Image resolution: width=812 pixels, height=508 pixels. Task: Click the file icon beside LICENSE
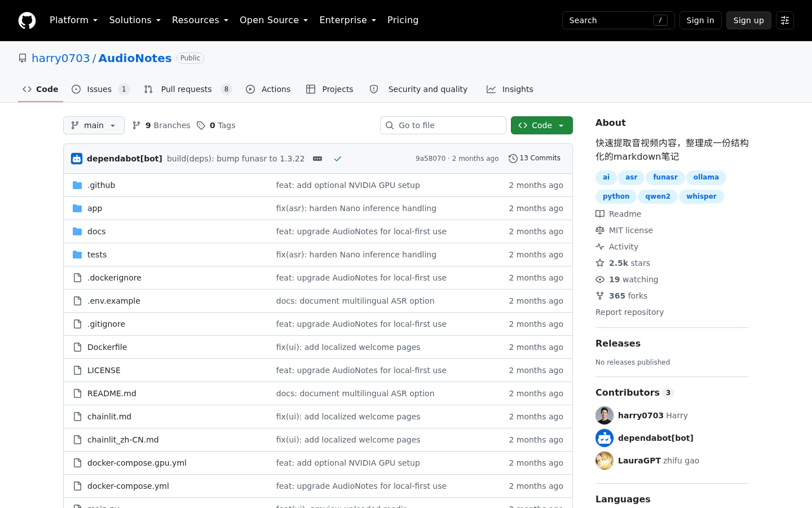[77, 370]
